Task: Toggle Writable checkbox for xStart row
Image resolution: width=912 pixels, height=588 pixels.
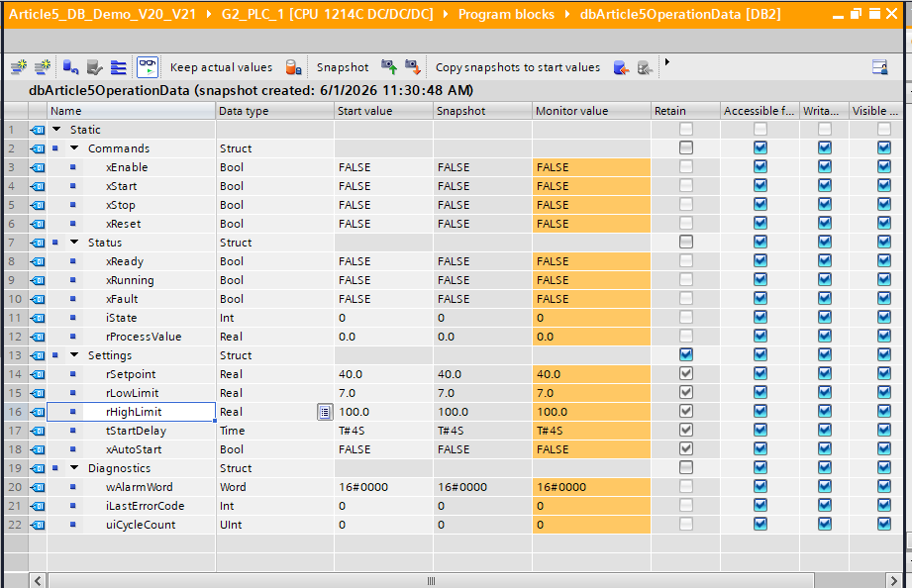Action: 825,185
